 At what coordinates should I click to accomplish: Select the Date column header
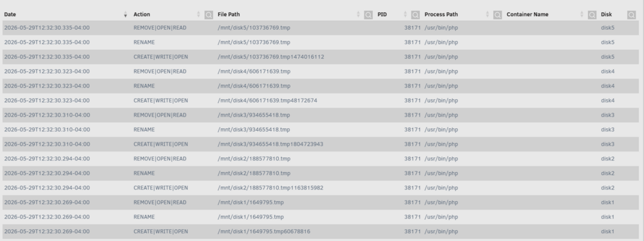pyautogui.click(x=10, y=14)
